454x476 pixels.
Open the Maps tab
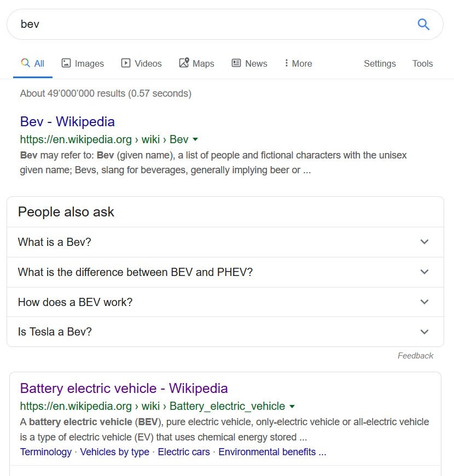click(x=196, y=63)
